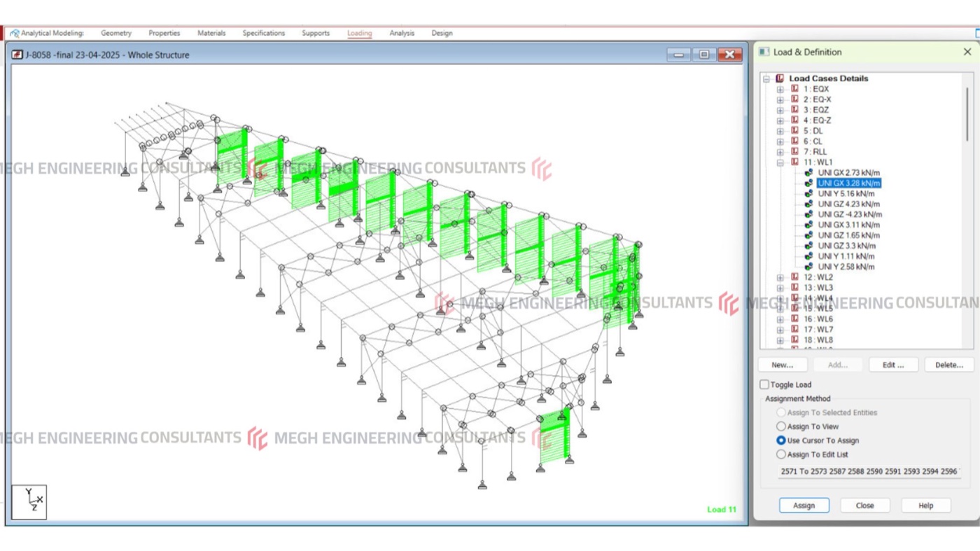Click the edit list member numbers field
The height and width of the screenshot is (551, 980).
tap(869, 471)
